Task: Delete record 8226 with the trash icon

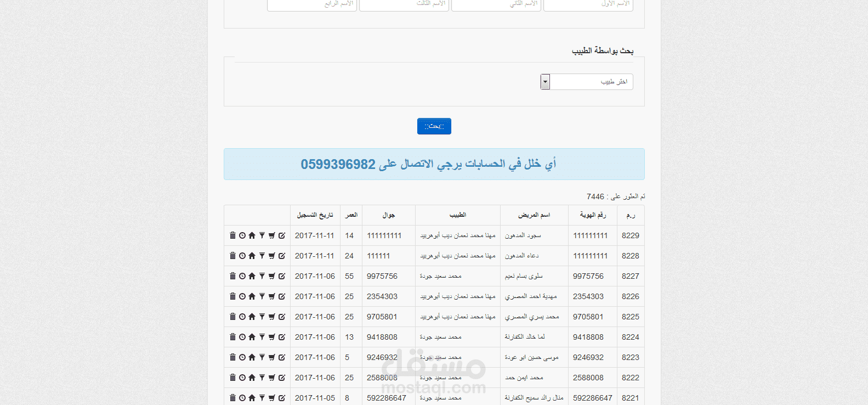Action: (232, 296)
